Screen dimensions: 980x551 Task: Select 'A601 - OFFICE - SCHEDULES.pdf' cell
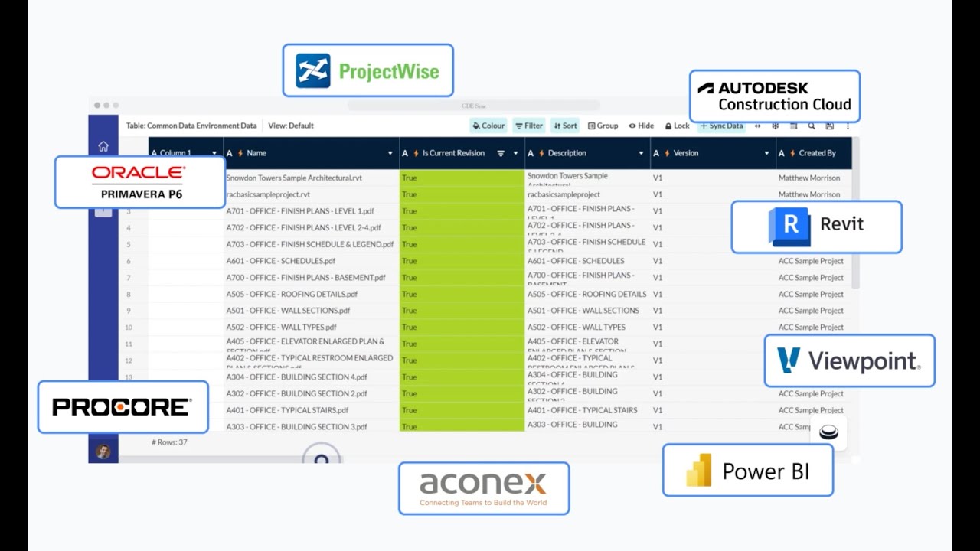tap(312, 261)
